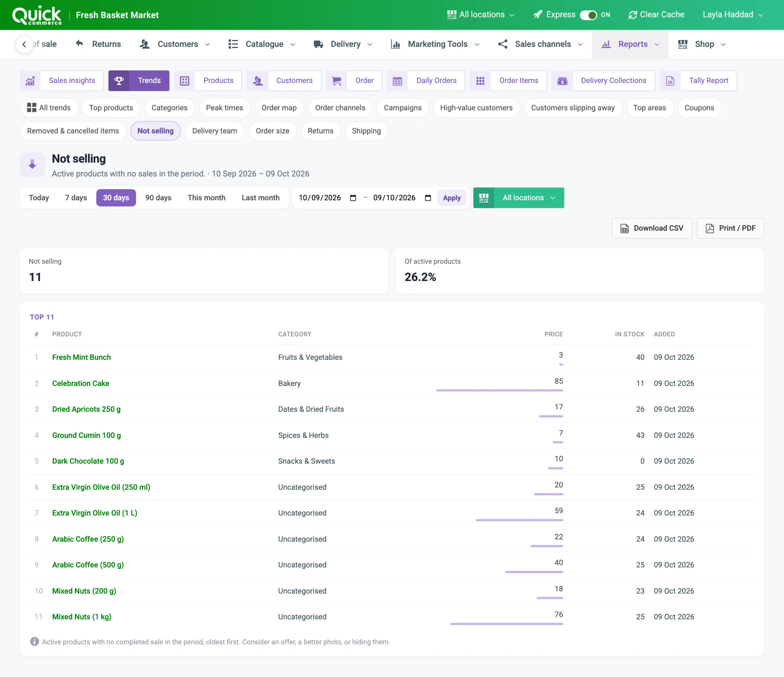Viewport: 784px width, 677px height.
Task: Open the start date calendar picker icon
Action: 353,198
